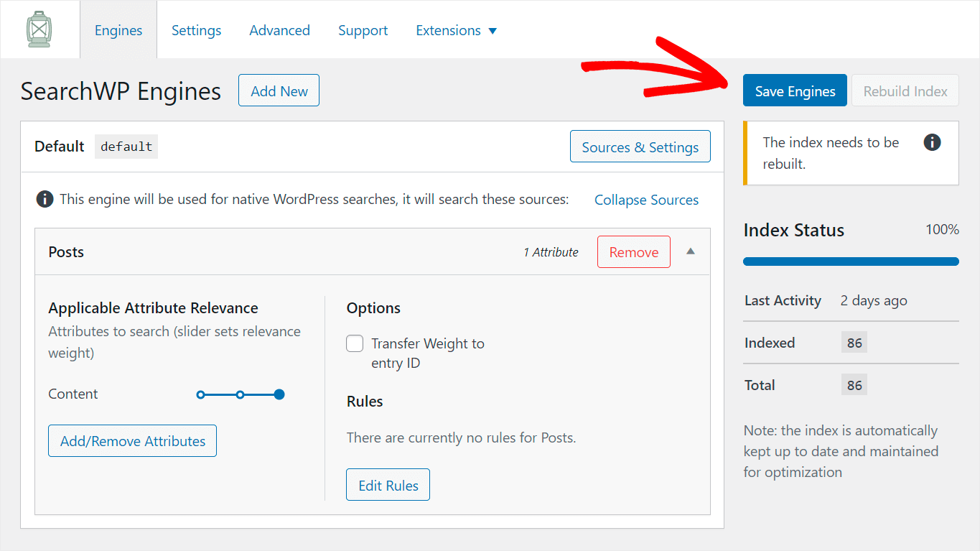Click the Index Status progress bar
Screen dimensions: 980x551
851,261
